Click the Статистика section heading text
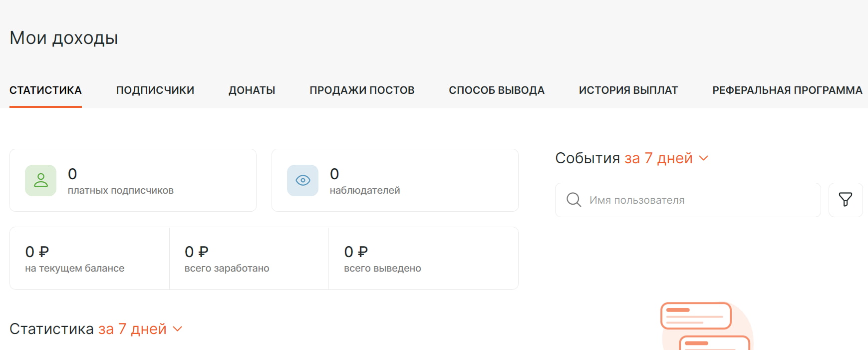 tap(52, 329)
